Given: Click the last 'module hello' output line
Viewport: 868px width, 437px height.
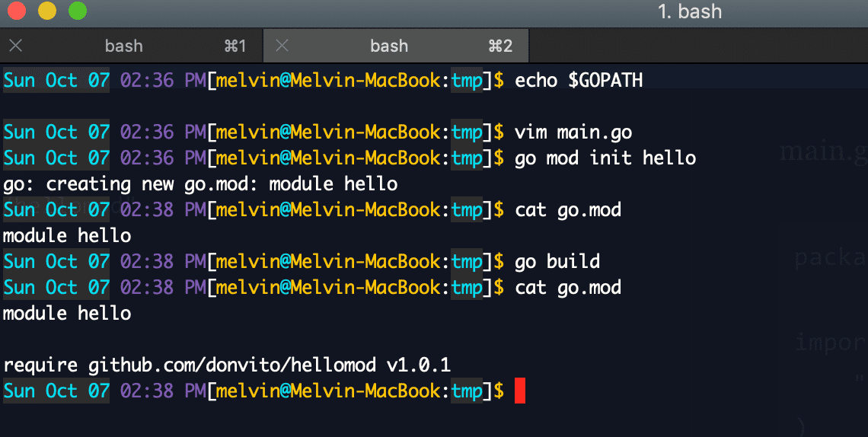Looking at the screenshot, I should click(67, 314).
